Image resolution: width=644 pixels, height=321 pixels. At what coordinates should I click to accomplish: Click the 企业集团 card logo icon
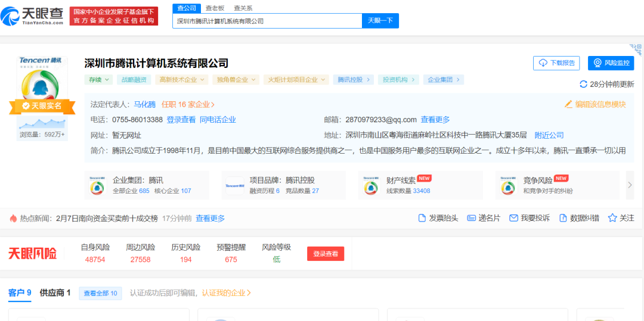click(98, 186)
